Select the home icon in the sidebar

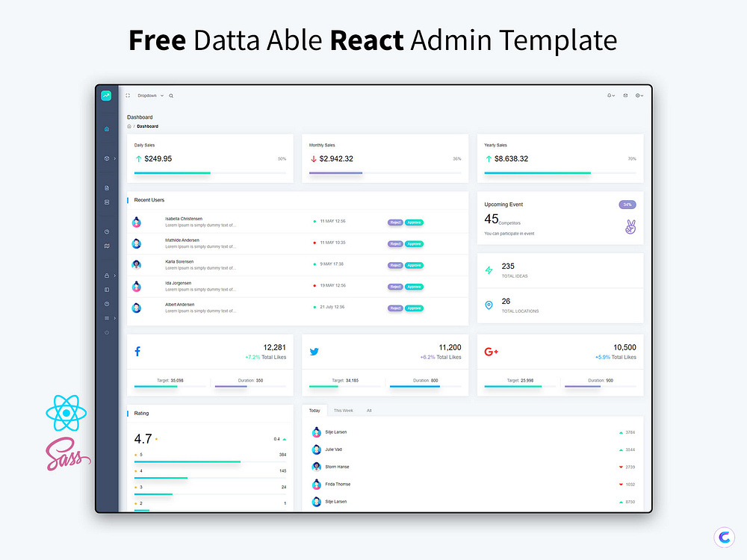[106, 128]
